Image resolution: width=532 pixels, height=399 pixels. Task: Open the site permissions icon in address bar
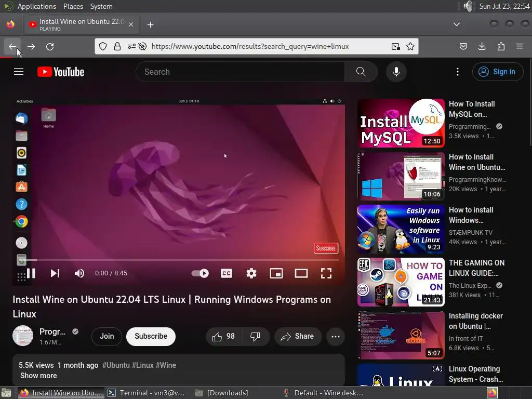tap(131, 46)
